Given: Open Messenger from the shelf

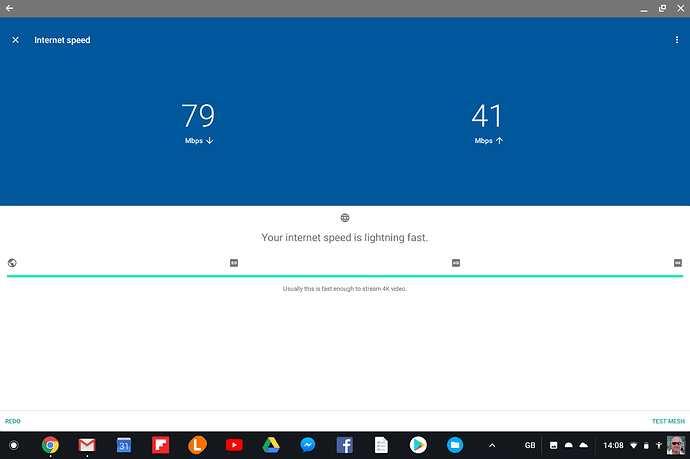Looking at the screenshot, I should 308,445.
